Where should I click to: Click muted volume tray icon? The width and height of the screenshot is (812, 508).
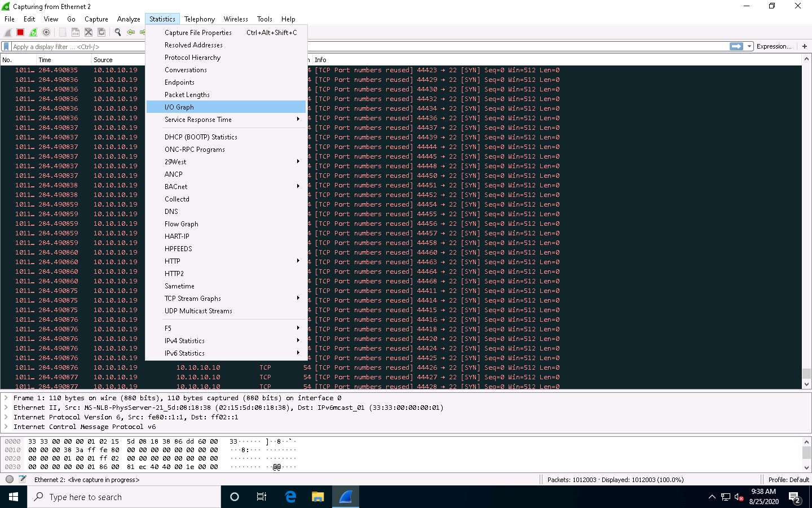739,497
